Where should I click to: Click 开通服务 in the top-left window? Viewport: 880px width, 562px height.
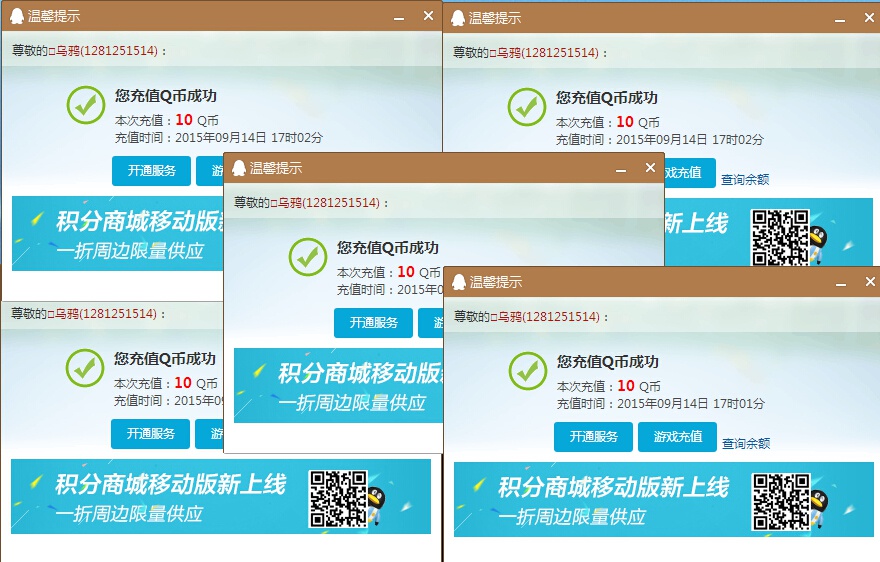152,171
